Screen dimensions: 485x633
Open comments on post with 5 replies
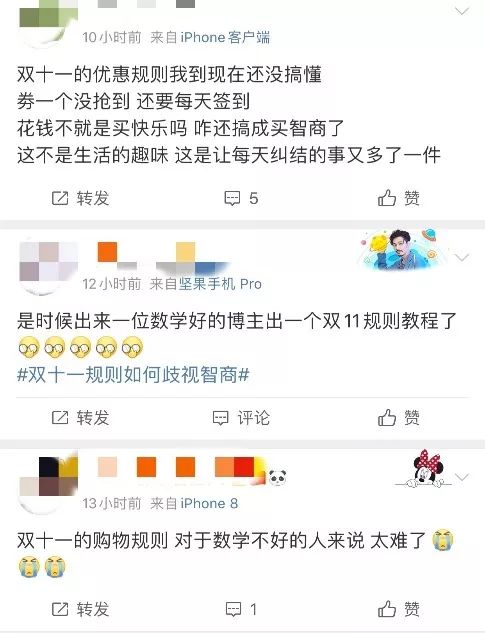tap(241, 198)
